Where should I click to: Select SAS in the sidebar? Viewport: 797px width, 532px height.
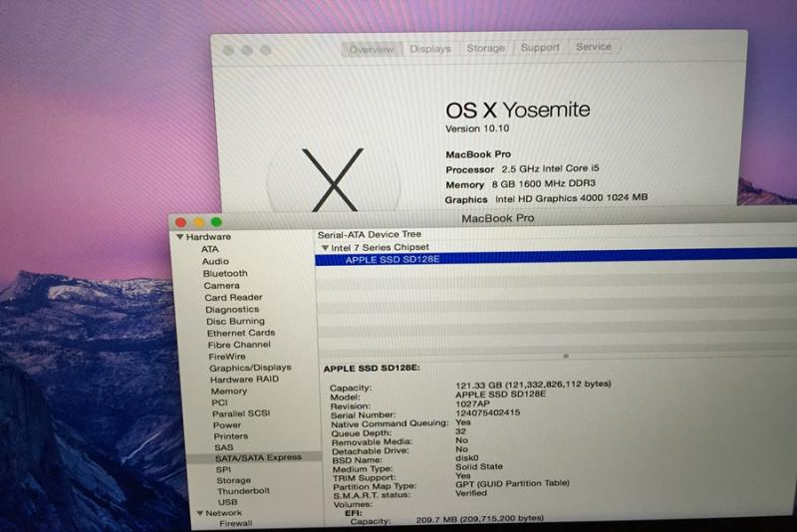[223, 447]
